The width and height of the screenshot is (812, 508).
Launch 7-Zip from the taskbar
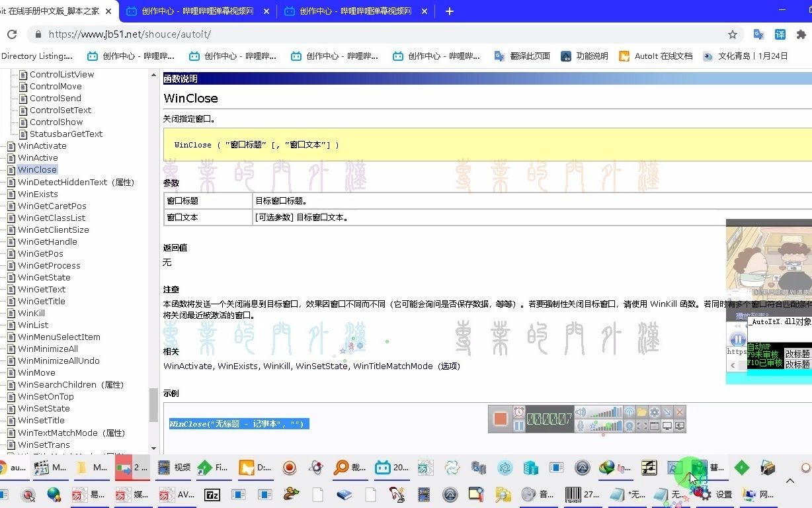[213, 495]
